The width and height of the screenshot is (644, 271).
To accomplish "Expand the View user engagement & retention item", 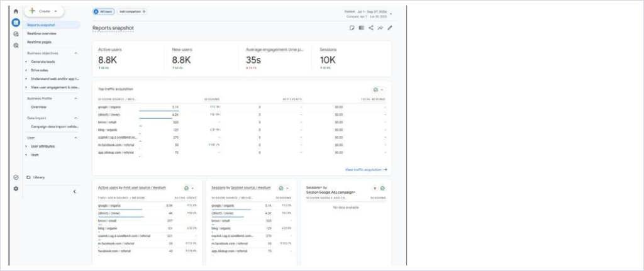I will [26, 87].
